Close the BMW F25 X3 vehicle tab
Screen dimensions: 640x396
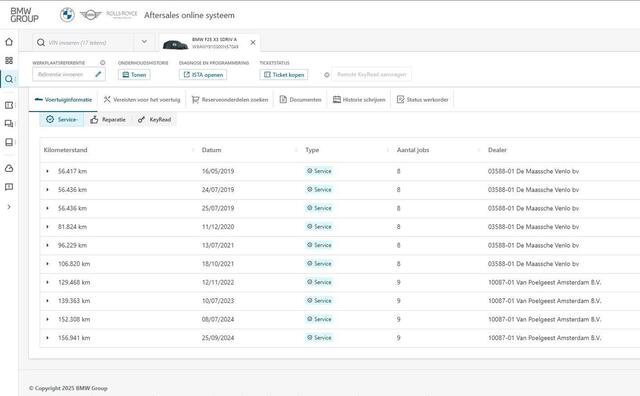pyautogui.click(x=253, y=42)
